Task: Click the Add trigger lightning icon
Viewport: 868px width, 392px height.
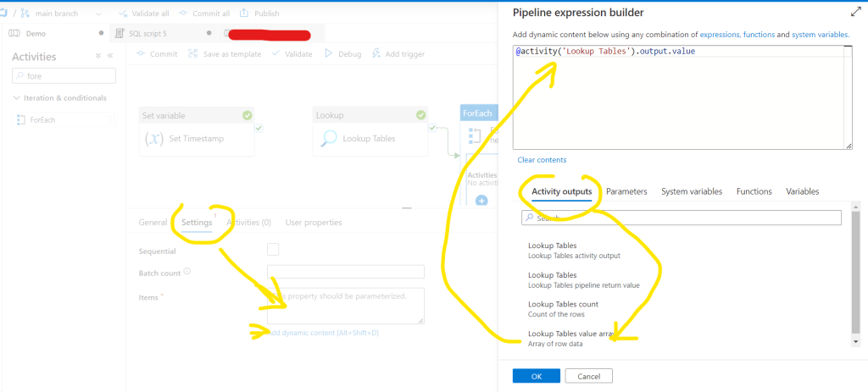Action: click(x=376, y=53)
